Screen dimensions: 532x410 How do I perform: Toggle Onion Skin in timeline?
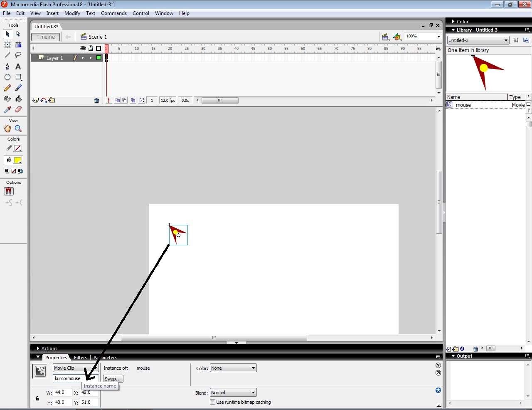pos(118,101)
